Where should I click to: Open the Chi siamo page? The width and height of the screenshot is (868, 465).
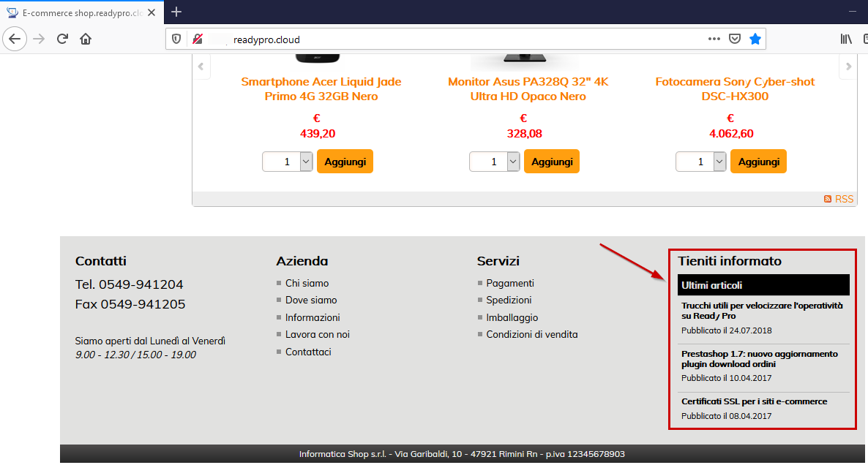pyautogui.click(x=307, y=283)
